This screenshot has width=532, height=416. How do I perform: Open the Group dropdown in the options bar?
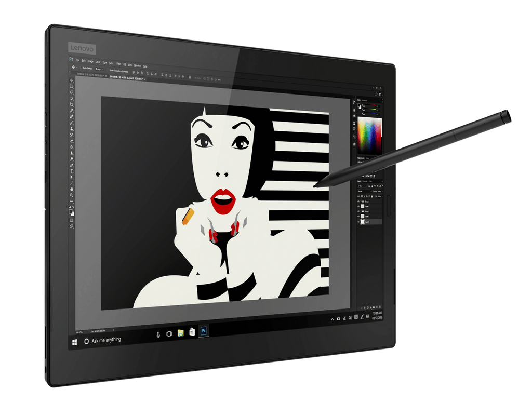coord(99,69)
